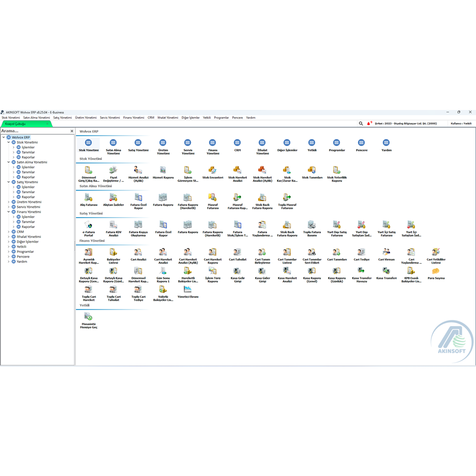This screenshot has height=476, width=476.
Task: Close the Arama side panel
Action: [x=72, y=131]
